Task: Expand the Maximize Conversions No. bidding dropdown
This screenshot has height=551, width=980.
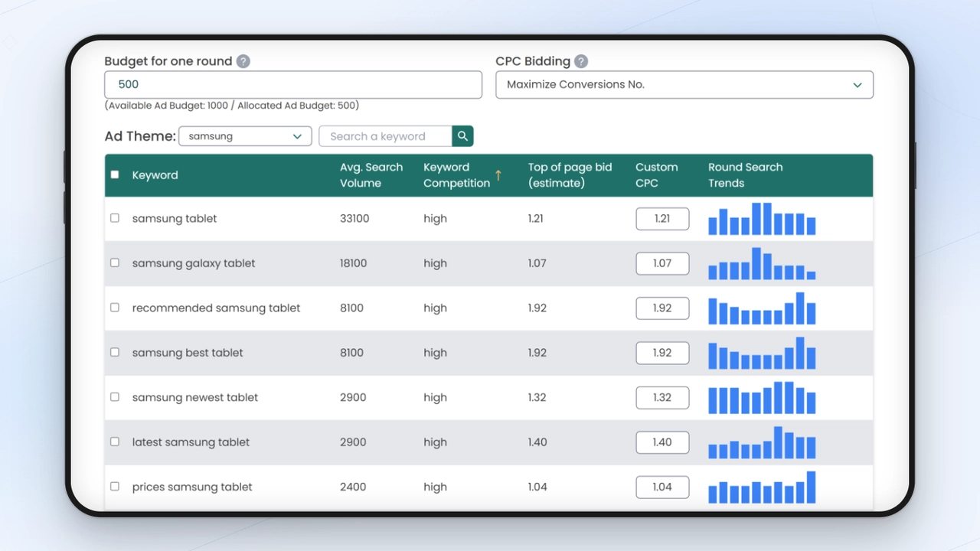Action: point(684,84)
